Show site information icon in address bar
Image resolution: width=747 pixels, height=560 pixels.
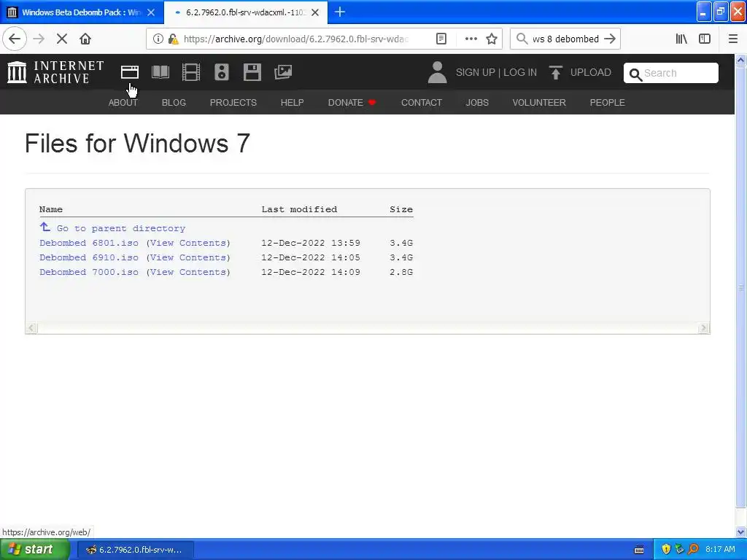[x=158, y=39]
